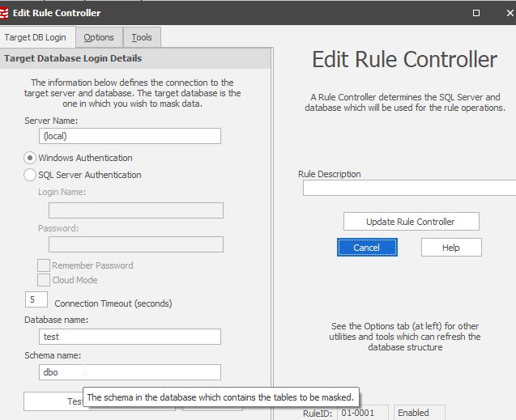Enable the Remember Password checkbox
The height and width of the screenshot is (420, 516).
click(x=44, y=265)
